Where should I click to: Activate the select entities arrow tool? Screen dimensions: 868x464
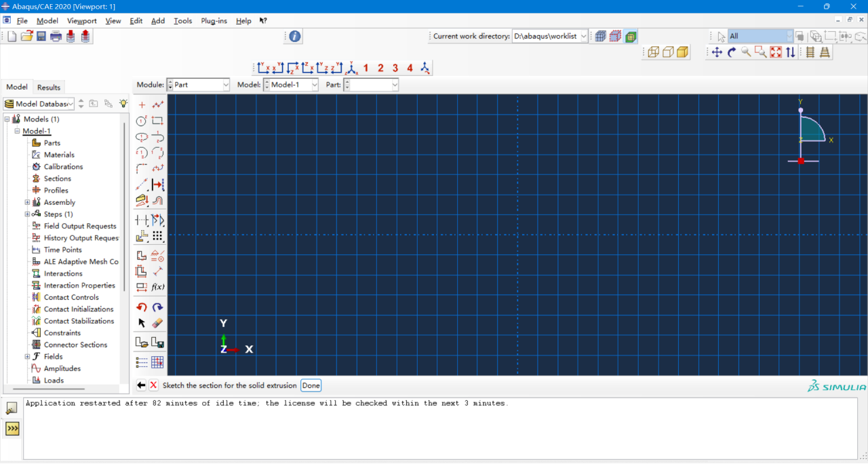pyautogui.click(x=142, y=323)
